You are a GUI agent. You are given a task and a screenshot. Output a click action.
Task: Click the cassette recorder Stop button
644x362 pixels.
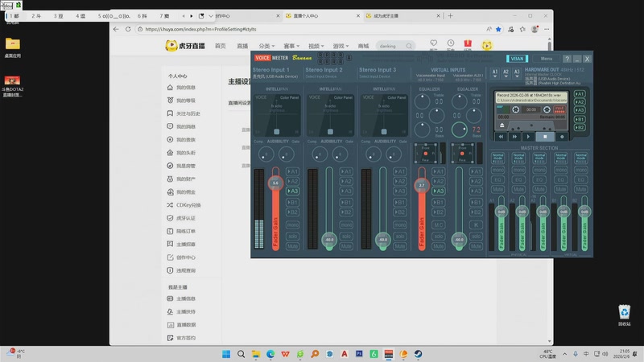[x=545, y=137]
